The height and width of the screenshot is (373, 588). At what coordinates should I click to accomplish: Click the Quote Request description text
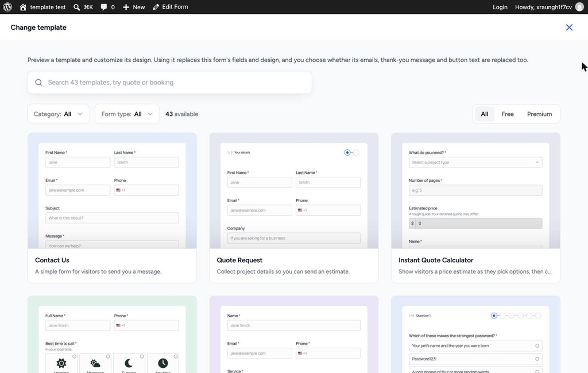coord(283,271)
